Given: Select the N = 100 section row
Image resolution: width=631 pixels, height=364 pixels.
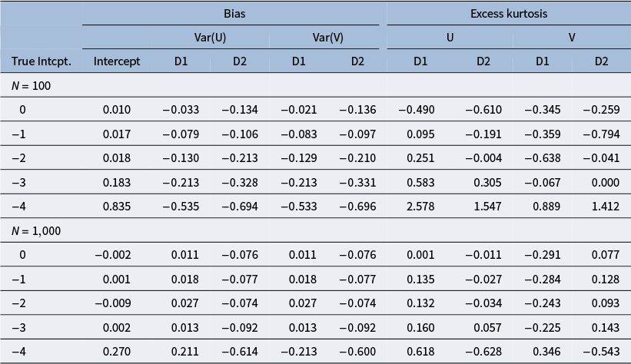Looking at the screenshot, I should [x=315, y=85].
